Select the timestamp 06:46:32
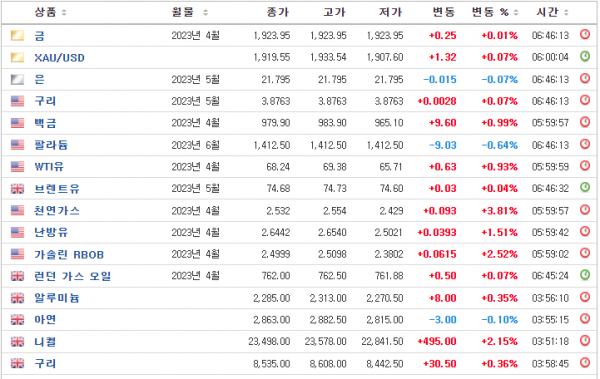 [550, 189]
